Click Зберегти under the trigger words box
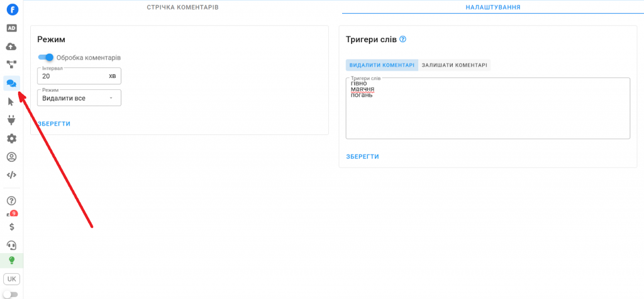644x299 pixels. tap(362, 156)
